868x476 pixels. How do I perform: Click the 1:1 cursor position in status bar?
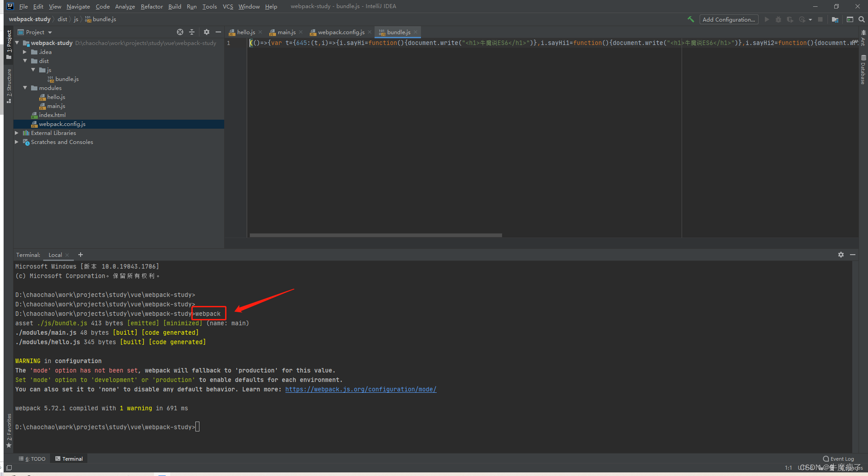pos(788,468)
